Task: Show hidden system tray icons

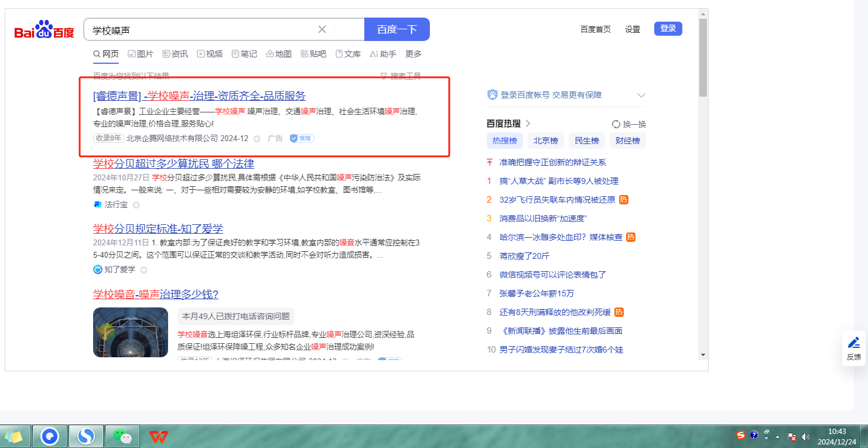Action: click(x=777, y=437)
